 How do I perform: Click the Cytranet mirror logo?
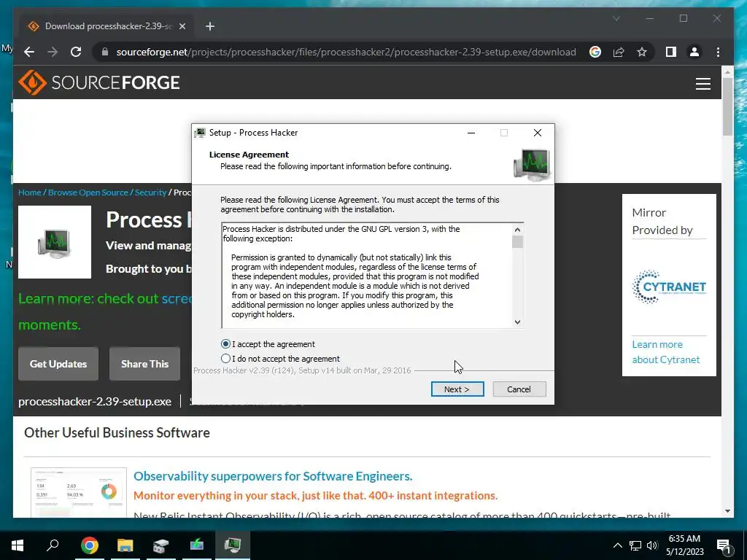click(669, 287)
